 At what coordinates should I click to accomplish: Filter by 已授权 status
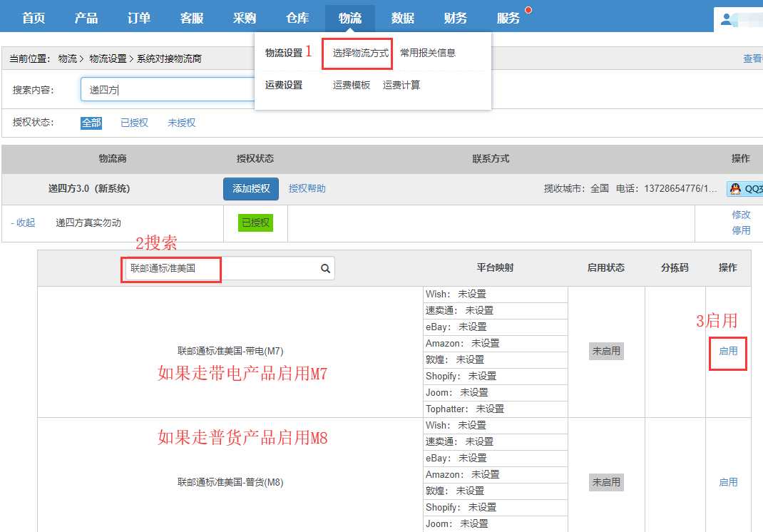134,123
